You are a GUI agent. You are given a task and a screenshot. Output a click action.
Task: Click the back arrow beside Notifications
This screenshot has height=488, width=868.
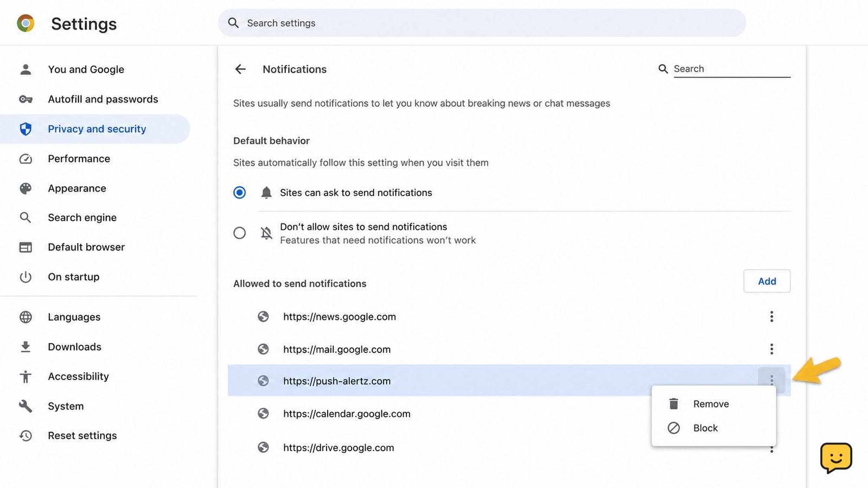point(240,69)
